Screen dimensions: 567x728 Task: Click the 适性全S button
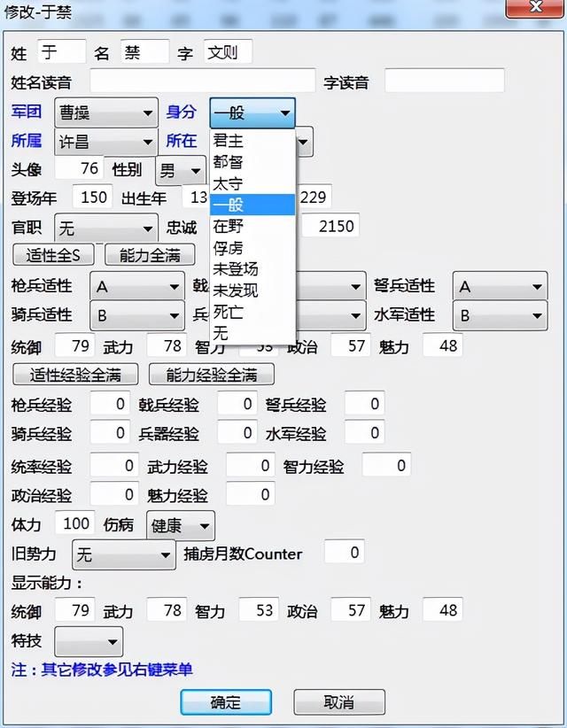pos(53,255)
